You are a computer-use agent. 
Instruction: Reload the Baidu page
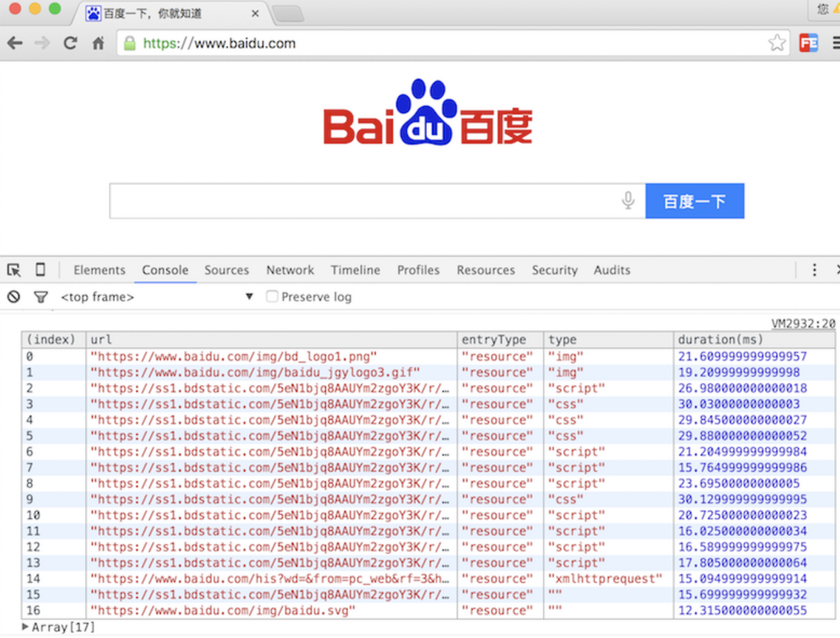[x=70, y=43]
